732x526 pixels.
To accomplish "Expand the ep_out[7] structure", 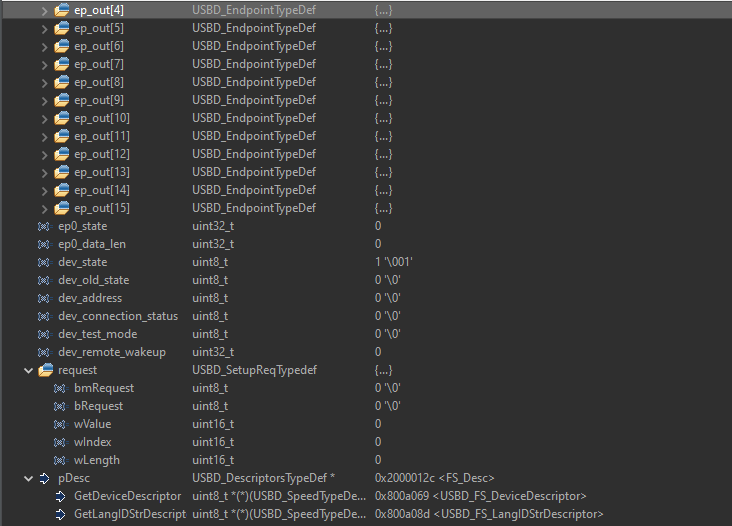I will tap(44, 65).
